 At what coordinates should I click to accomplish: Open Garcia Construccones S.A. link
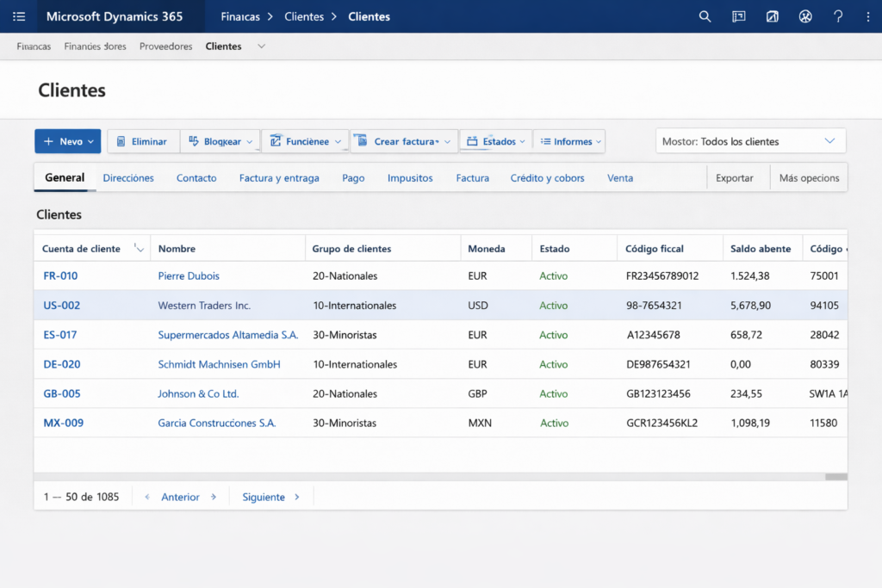click(x=216, y=423)
